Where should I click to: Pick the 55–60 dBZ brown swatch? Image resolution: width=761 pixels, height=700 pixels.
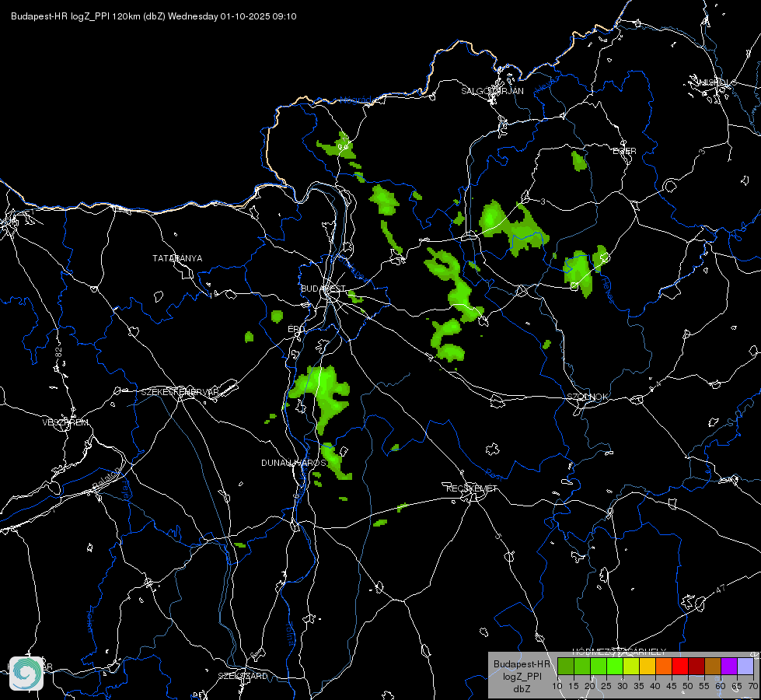coord(713,666)
